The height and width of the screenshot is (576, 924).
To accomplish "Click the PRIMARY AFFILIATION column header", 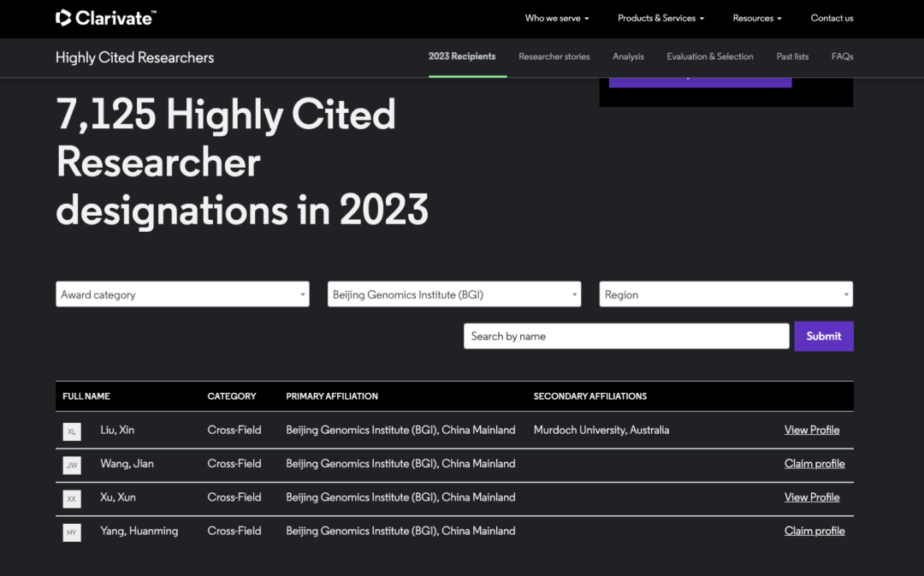I will 332,396.
